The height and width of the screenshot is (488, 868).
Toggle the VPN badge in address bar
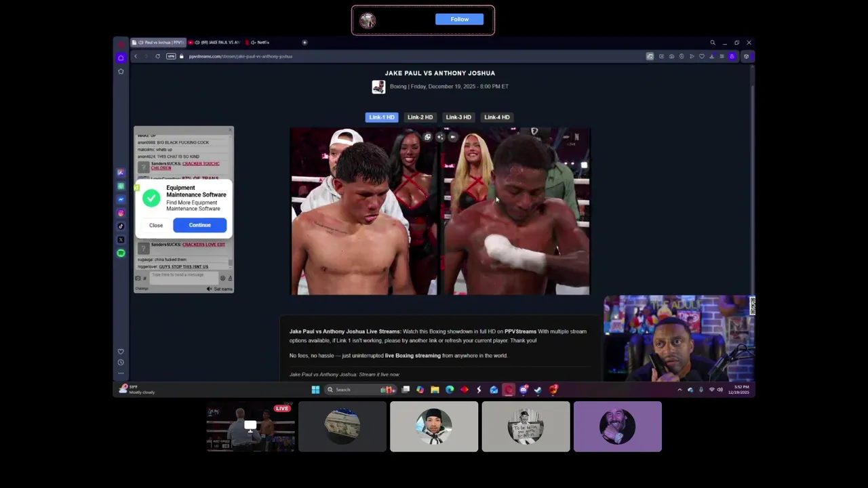coord(171,56)
